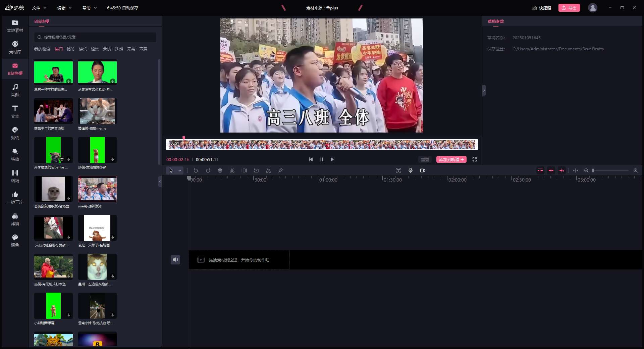This screenshot has width=644, height=349.
Task: Click the undo arrow in timeline toolbar
Action: tap(196, 170)
